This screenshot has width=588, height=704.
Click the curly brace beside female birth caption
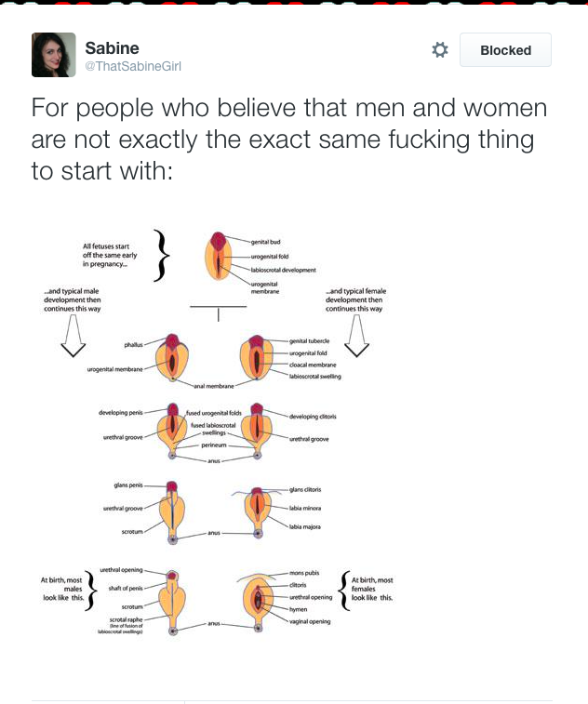coord(345,590)
